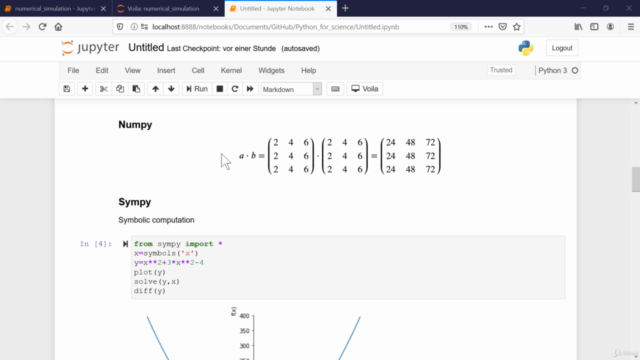Click the Python 3 kernel idle indicator circle

pyautogui.click(x=575, y=71)
